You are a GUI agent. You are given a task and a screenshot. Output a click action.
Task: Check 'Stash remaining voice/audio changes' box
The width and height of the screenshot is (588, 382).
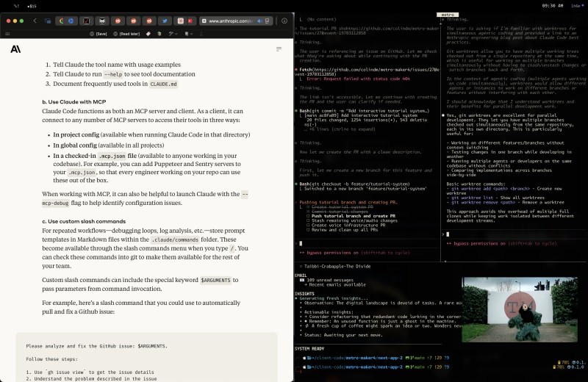click(308, 220)
